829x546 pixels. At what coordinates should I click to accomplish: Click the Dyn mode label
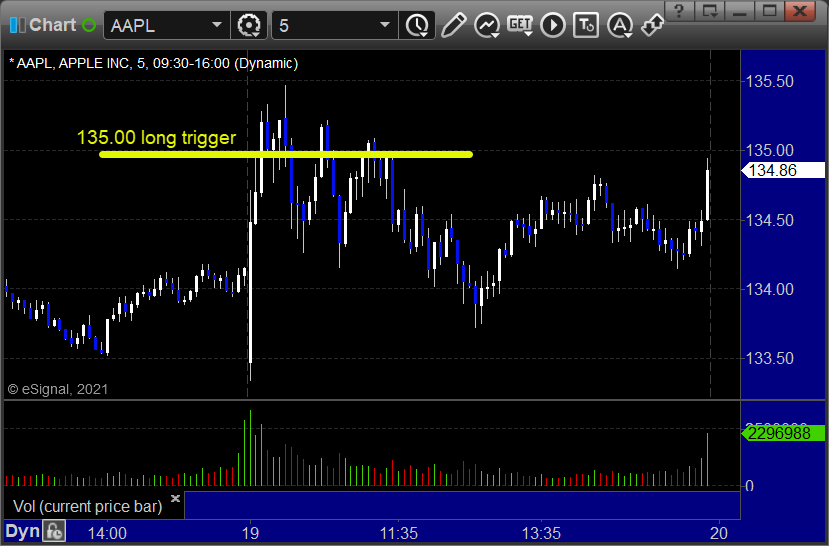click(x=22, y=531)
